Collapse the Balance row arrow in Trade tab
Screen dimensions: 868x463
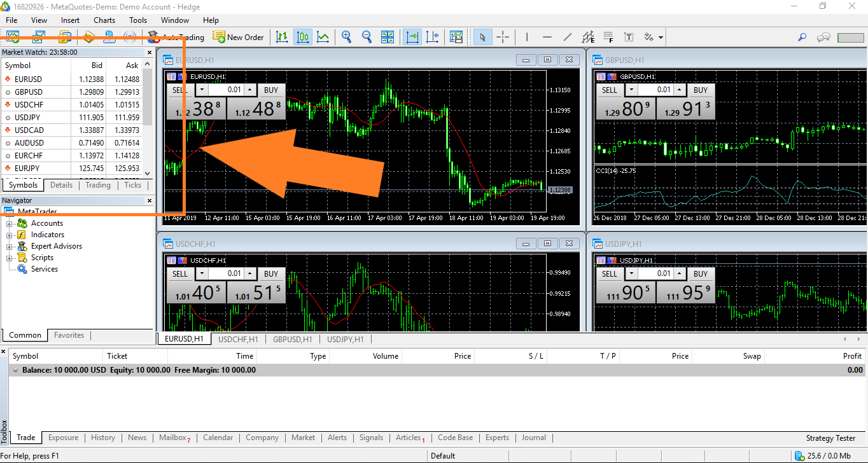click(15, 370)
